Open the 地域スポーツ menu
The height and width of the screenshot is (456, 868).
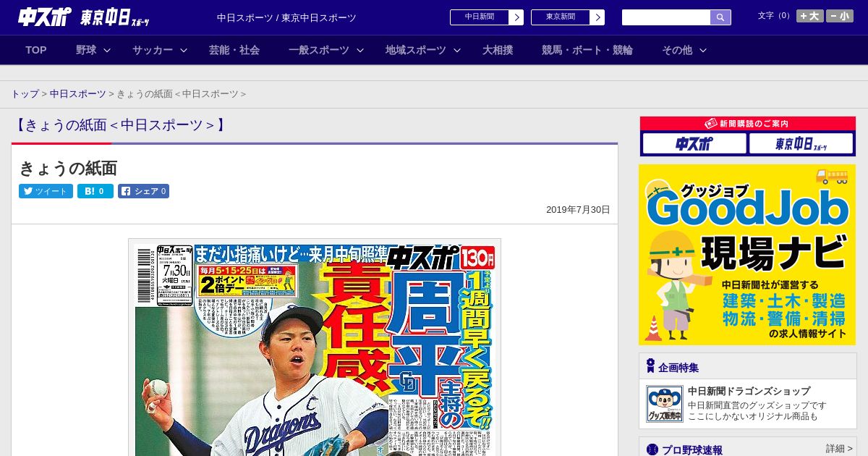416,50
